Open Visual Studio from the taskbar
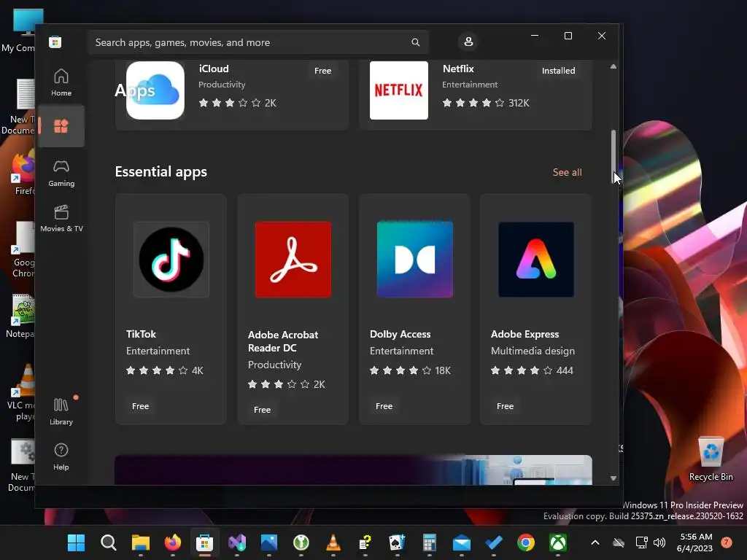This screenshot has width=747, height=560. click(x=237, y=542)
